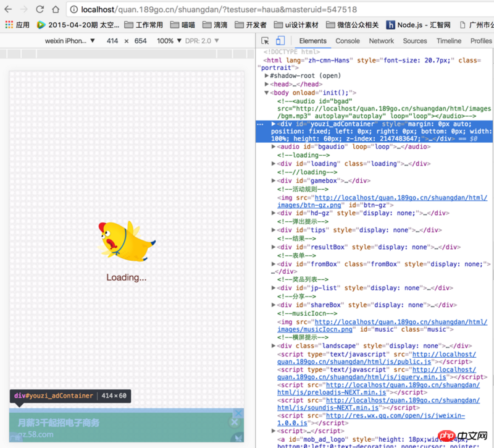
Task: Expand the gamebox div node
Action: pos(274,180)
